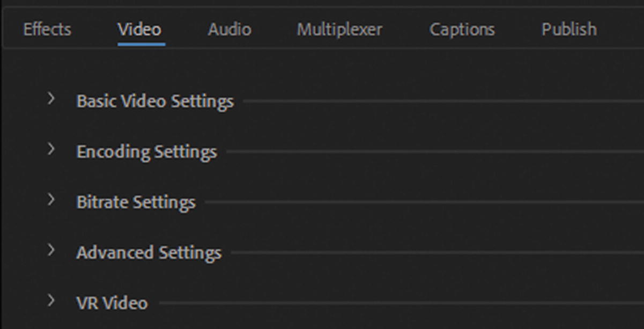Open the Audio tab
Viewport: 644px width, 329px height.
229,29
